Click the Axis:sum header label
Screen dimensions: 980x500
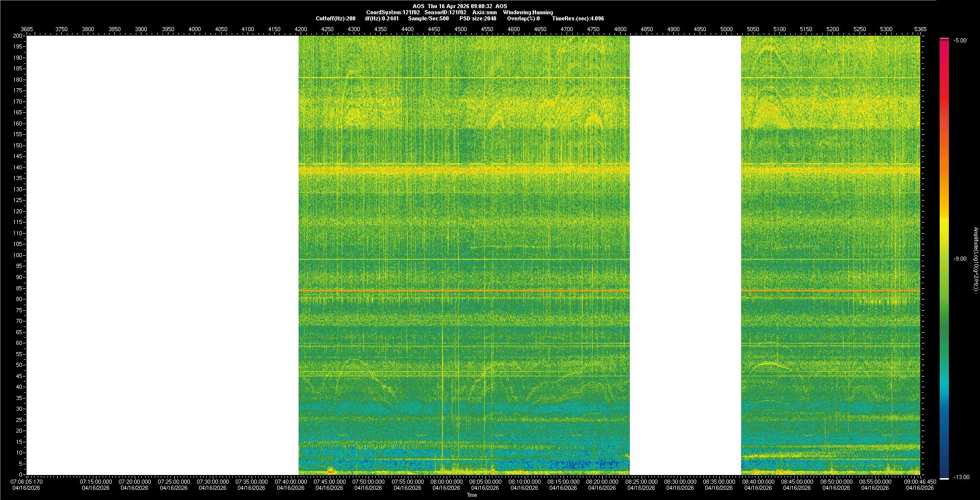click(x=484, y=12)
